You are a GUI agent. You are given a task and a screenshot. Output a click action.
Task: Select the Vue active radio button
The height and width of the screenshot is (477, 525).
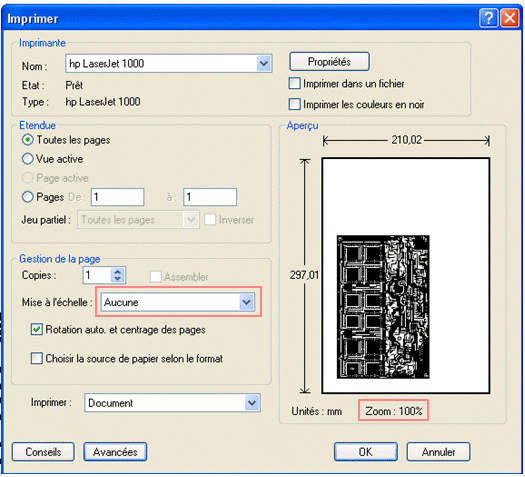point(27,159)
